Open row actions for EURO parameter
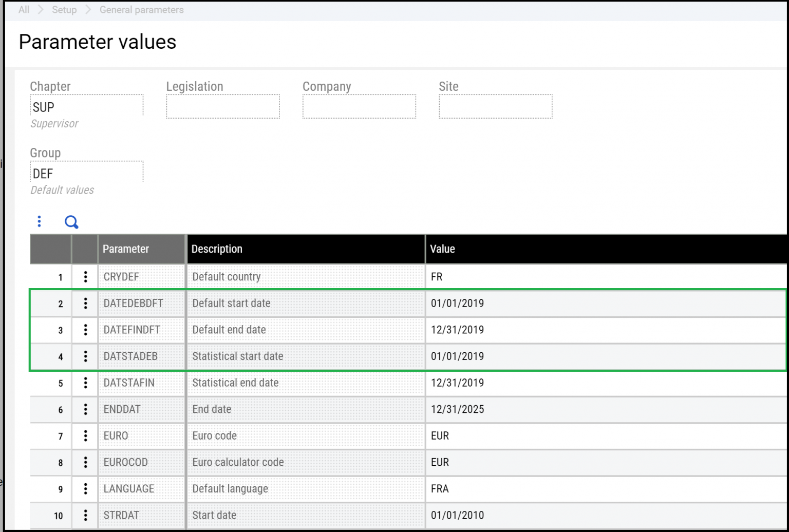This screenshot has height=532, width=789. [x=84, y=436]
